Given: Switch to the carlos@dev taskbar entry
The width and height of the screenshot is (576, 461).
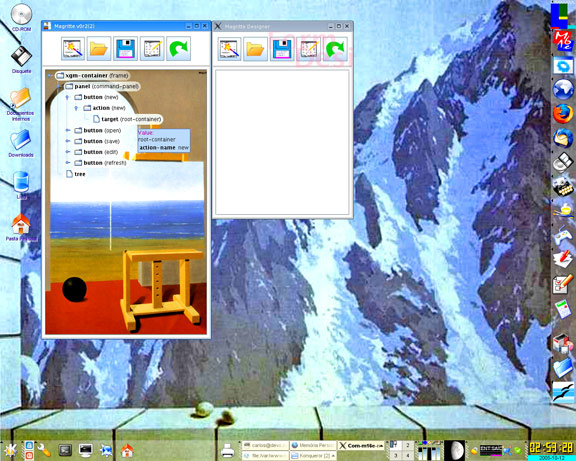Looking at the screenshot, I should coord(266,446).
